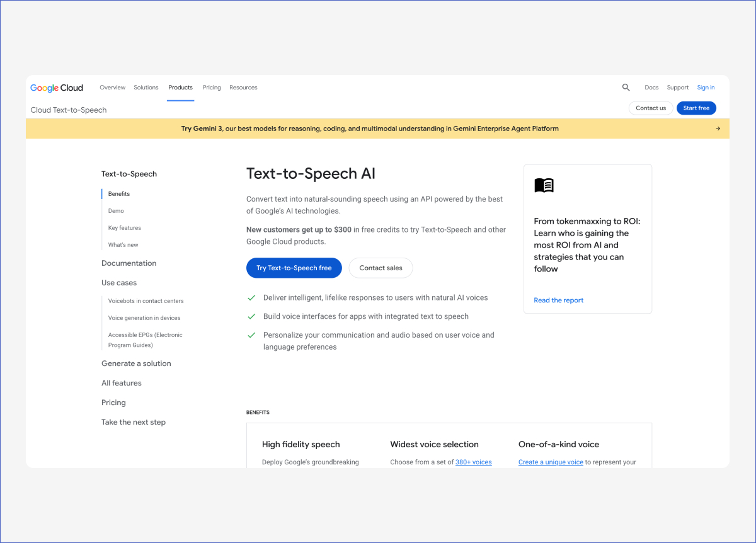Image resolution: width=756 pixels, height=543 pixels.
Task: Open Voice generation in devices sidebar item
Action: pos(144,318)
